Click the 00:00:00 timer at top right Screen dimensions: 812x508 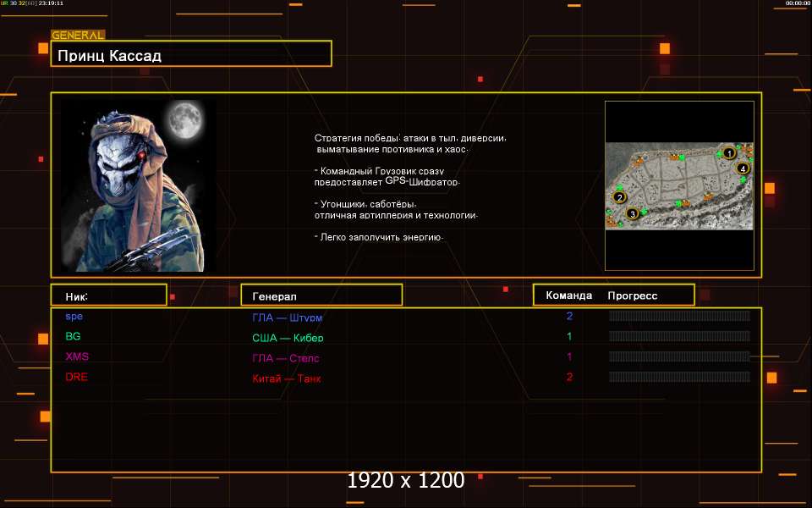(798, 3)
